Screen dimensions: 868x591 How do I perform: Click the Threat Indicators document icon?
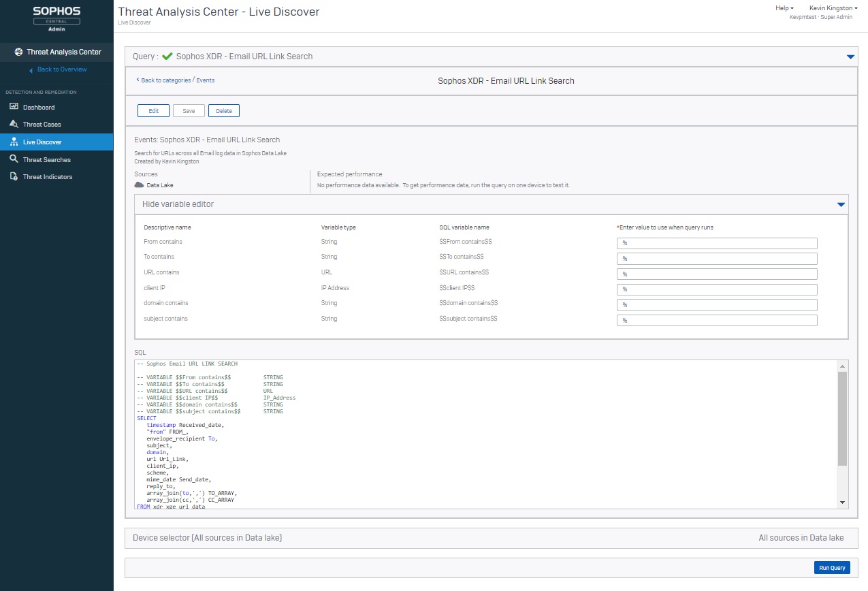[x=14, y=176]
